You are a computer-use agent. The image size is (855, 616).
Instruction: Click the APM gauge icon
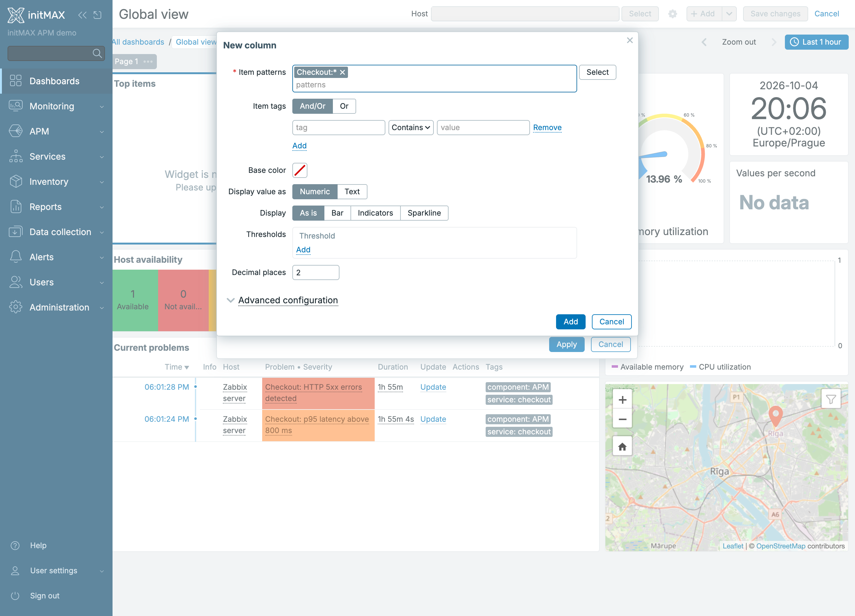tap(15, 131)
